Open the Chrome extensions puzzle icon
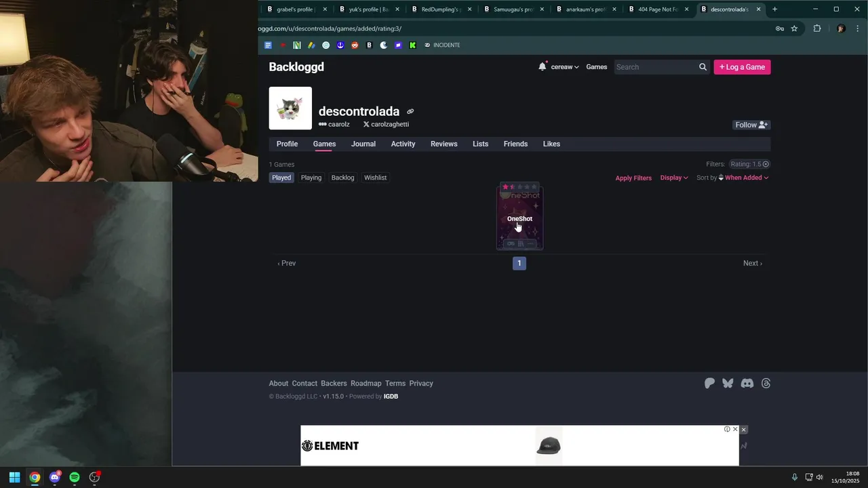Image resolution: width=868 pixels, height=488 pixels. click(817, 28)
